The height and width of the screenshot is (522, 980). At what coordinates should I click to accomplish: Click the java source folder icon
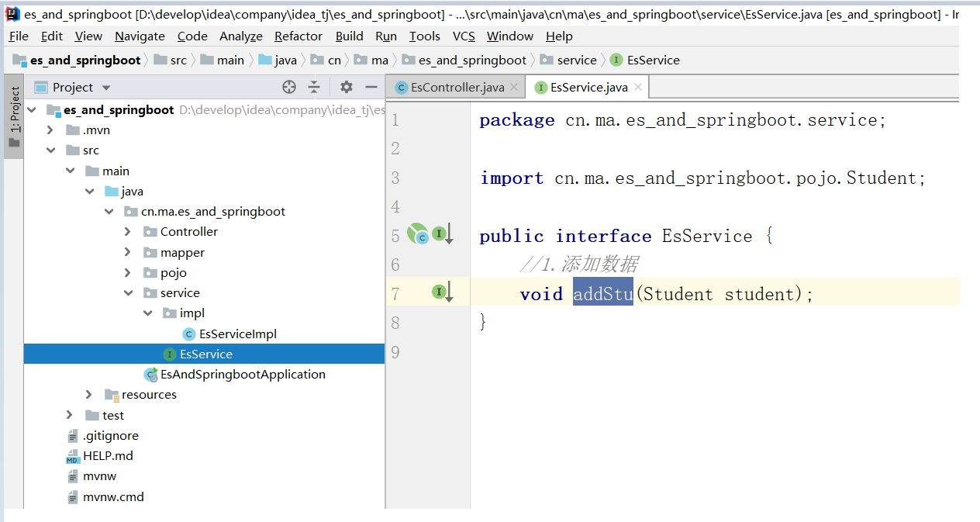112,191
